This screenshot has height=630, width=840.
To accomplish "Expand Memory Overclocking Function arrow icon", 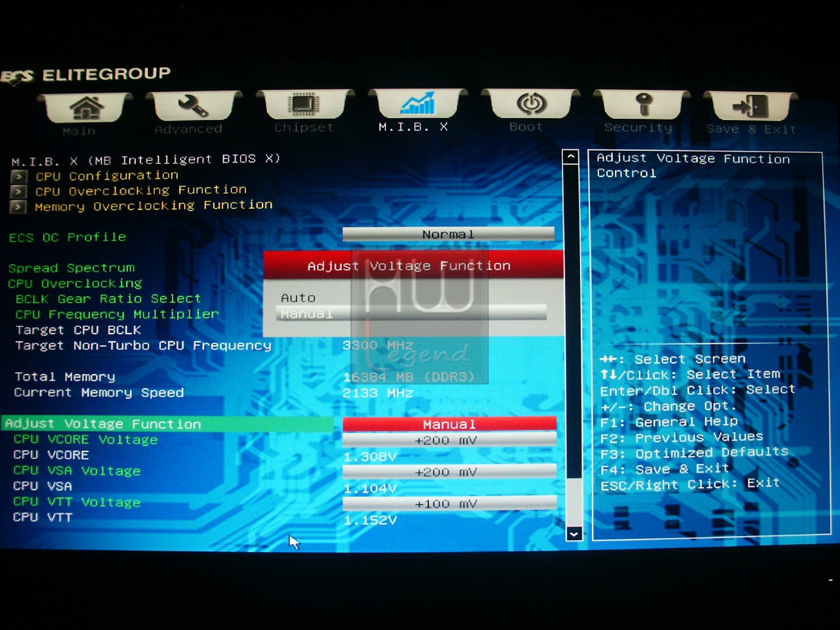I will tap(18, 207).
